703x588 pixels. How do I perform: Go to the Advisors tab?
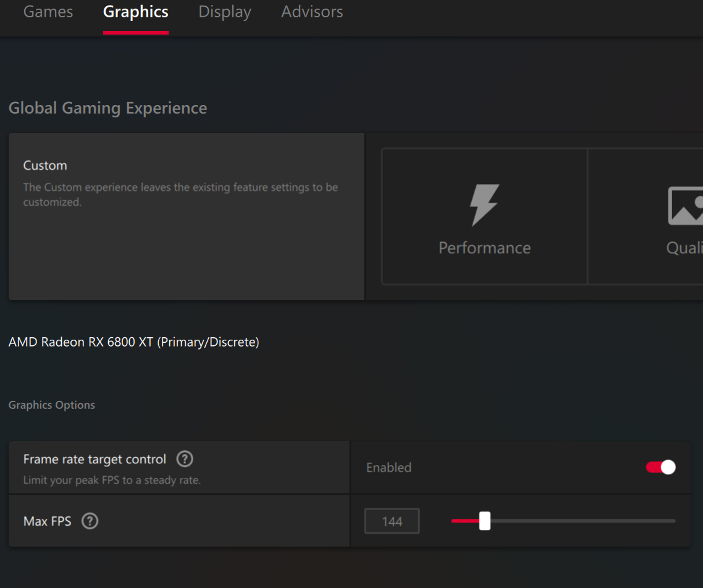tap(312, 12)
